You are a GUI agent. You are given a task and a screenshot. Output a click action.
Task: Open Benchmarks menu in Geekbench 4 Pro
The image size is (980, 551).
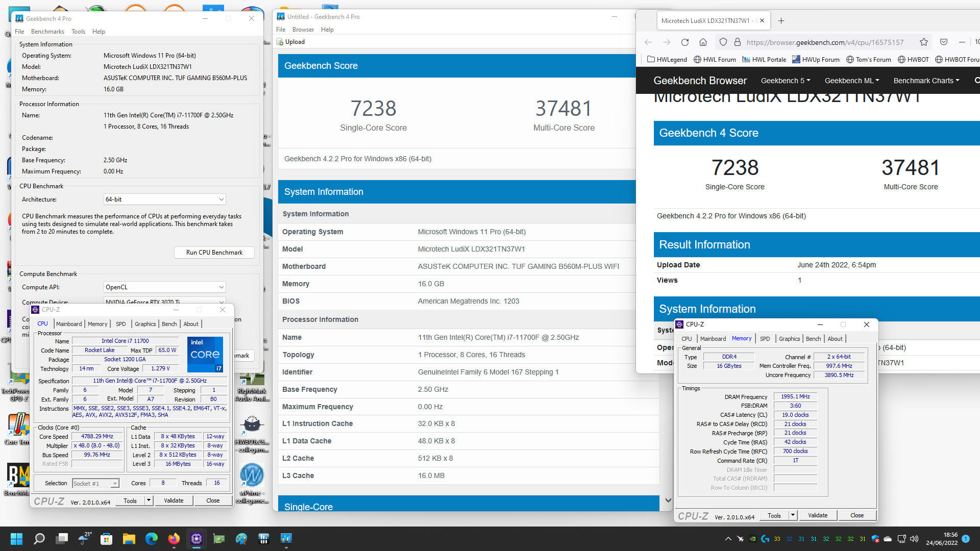(47, 32)
